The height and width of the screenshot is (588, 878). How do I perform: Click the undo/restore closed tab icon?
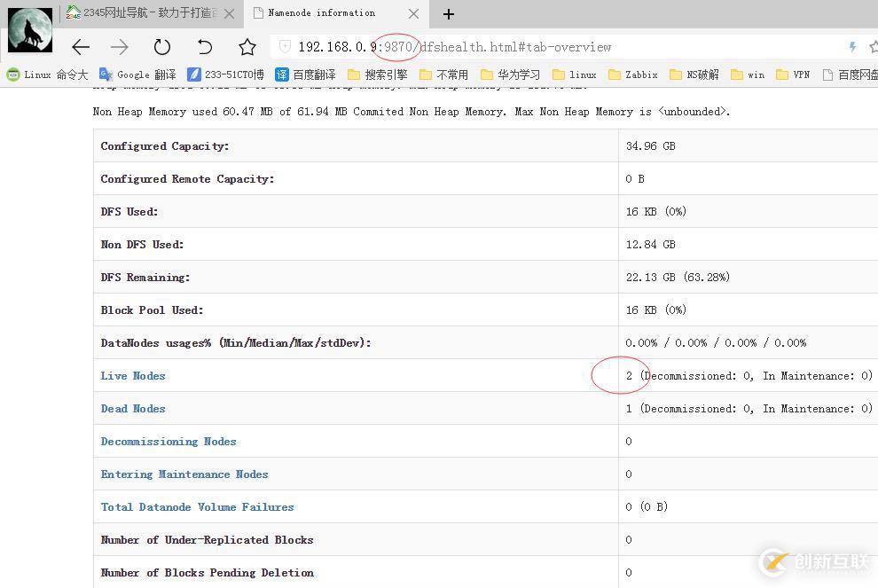click(205, 47)
